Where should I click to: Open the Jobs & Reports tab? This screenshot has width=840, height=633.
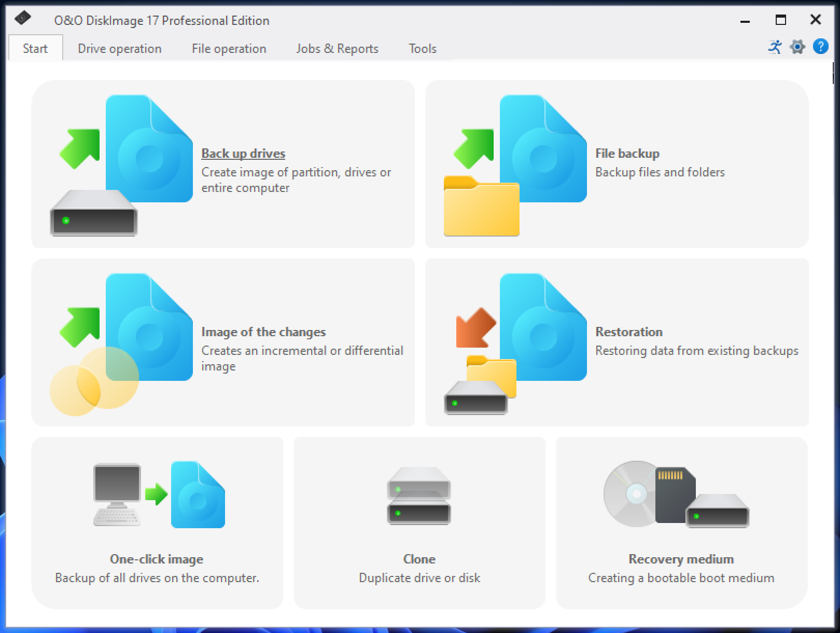pos(337,48)
